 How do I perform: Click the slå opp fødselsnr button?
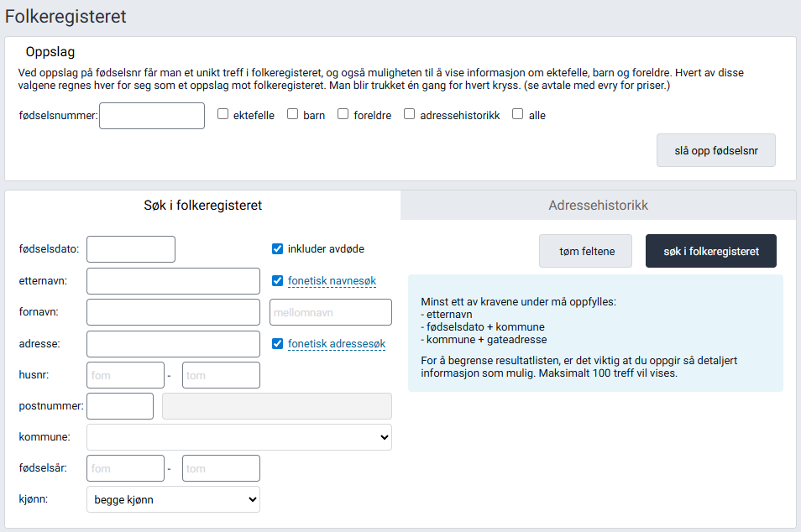tap(715, 149)
